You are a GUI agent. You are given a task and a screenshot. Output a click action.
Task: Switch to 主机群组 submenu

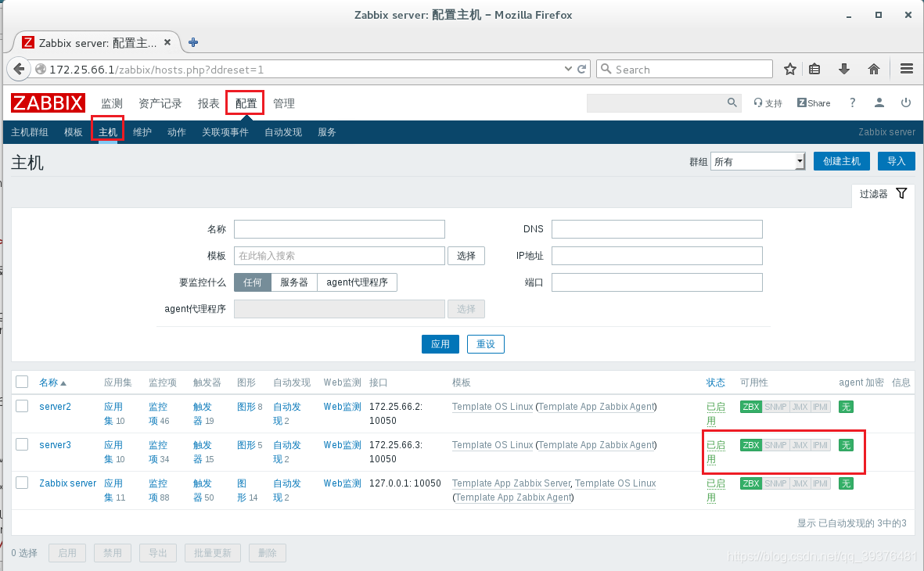[x=30, y=132]
